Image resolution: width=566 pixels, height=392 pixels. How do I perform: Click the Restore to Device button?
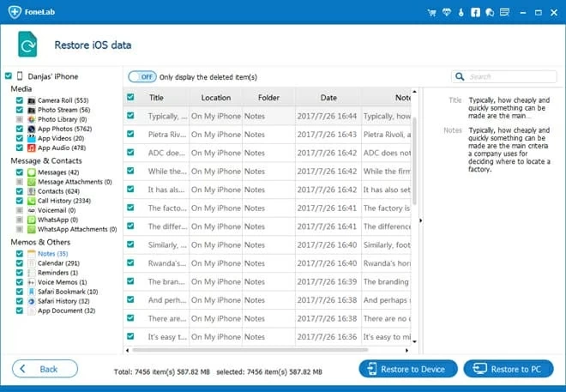tap(408, 369)
